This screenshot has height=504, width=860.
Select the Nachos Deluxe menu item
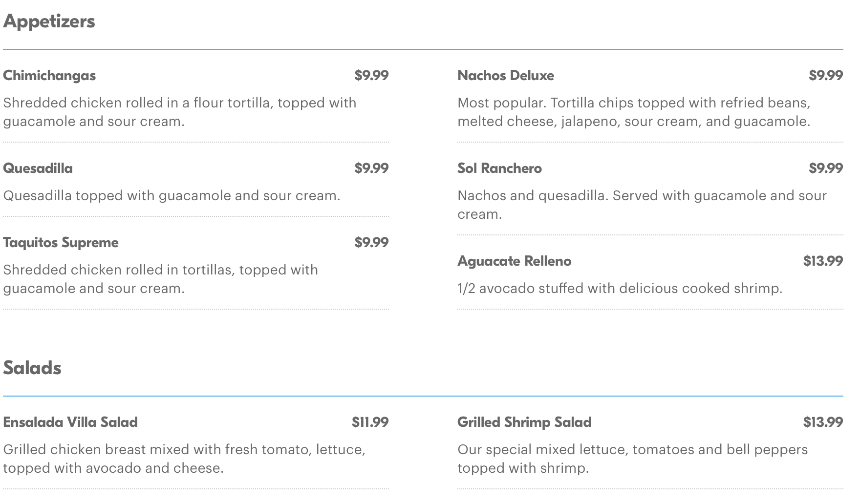click(x=505, y=76)
